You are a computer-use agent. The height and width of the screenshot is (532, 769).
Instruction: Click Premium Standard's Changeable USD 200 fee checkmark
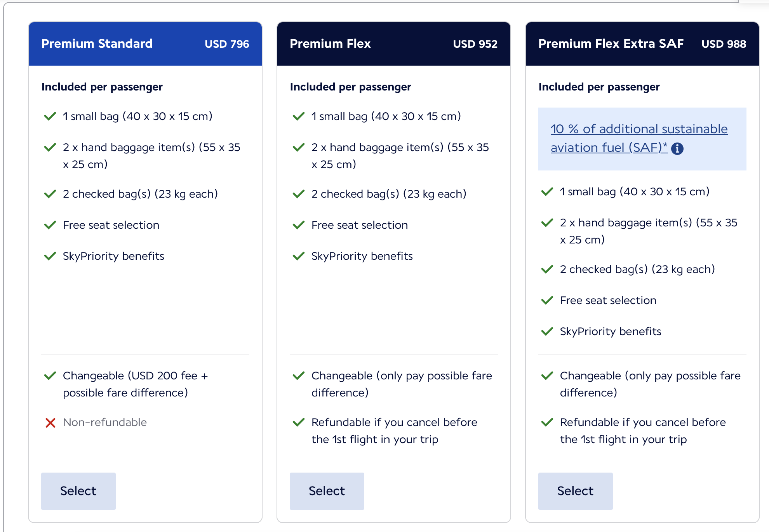[50, 376]
